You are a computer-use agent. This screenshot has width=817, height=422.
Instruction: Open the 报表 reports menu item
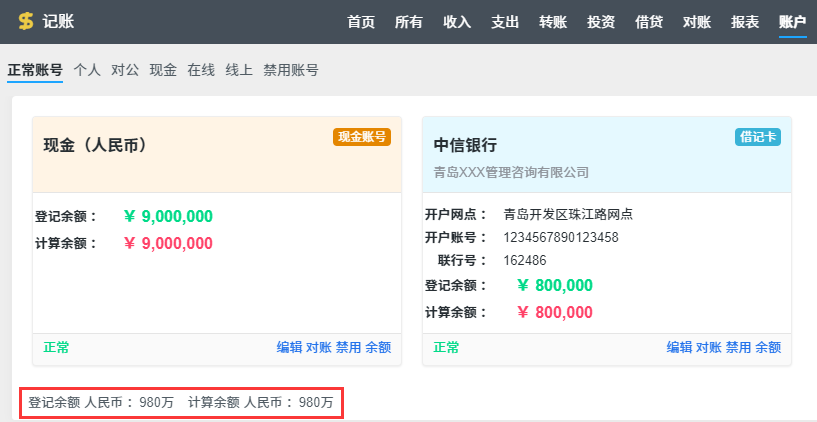pos(745,22)
